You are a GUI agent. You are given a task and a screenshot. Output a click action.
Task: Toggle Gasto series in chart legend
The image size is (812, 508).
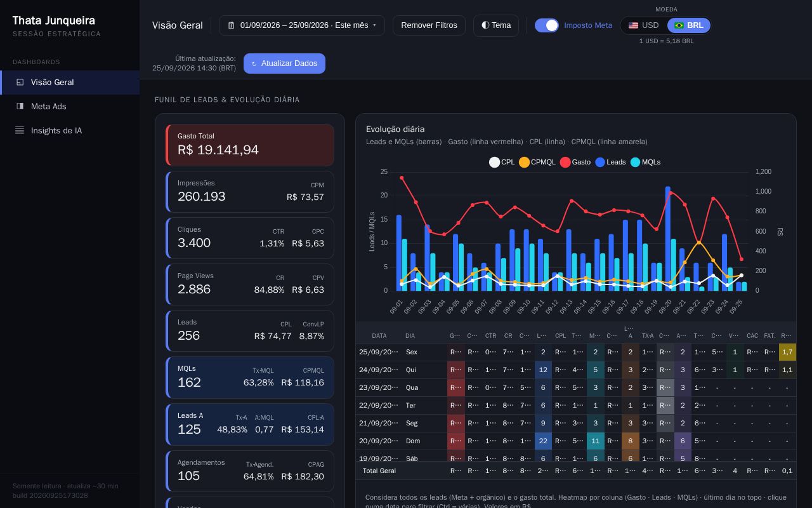pos(575,162)
